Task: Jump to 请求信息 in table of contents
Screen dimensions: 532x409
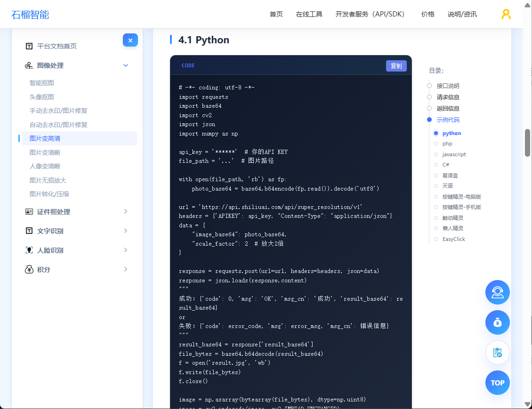Action: tap(448, 97)
